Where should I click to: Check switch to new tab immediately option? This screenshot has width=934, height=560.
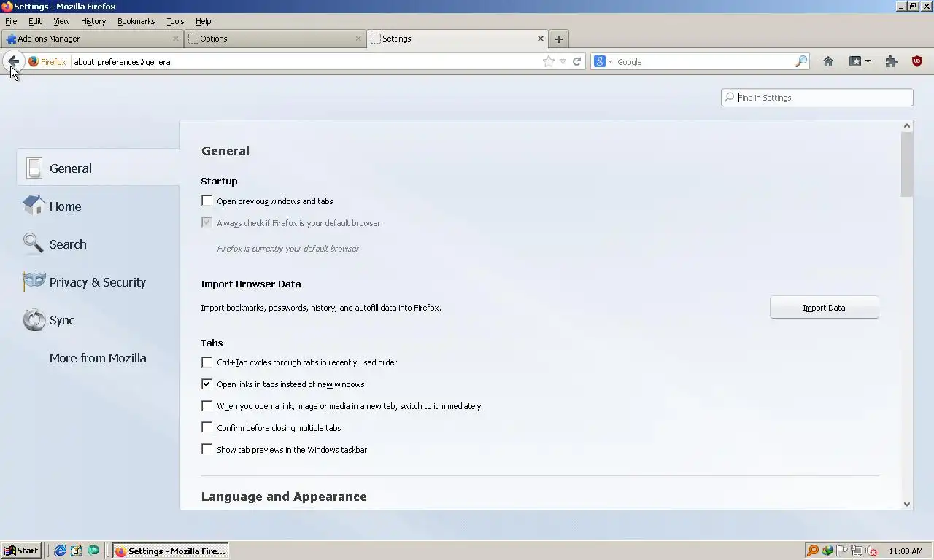pos(207,405)
